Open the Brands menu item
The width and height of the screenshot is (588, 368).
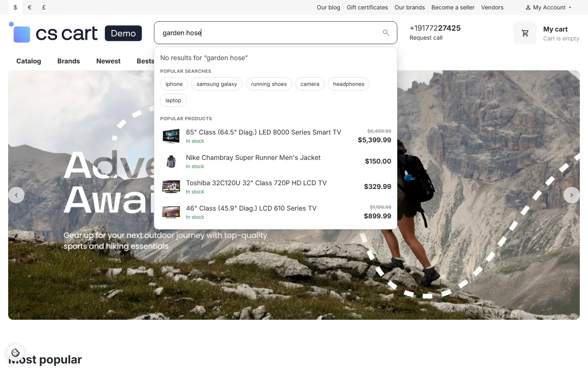click(69, 61)
